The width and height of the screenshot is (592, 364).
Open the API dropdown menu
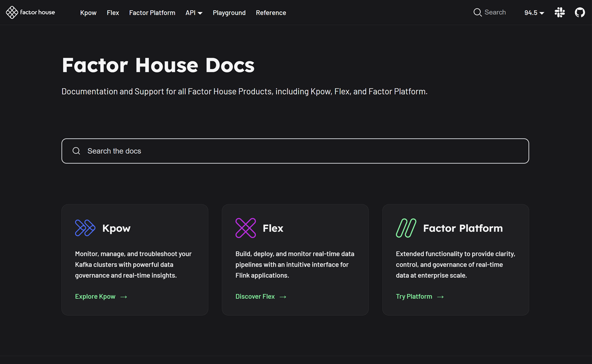(x=194, y=13)
